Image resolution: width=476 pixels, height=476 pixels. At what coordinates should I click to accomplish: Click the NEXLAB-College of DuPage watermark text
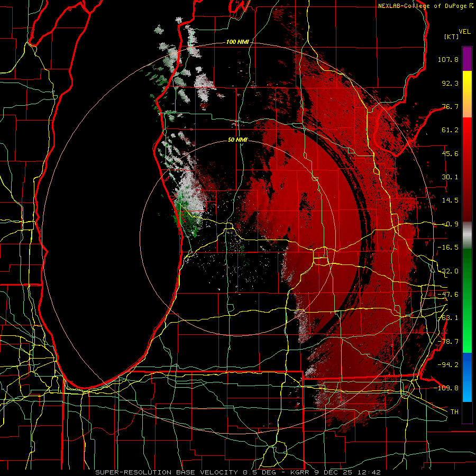click(x=424, y=6)
